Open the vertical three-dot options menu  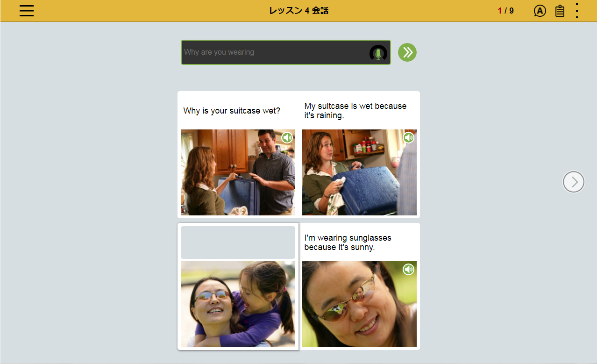tap(577, 11)
